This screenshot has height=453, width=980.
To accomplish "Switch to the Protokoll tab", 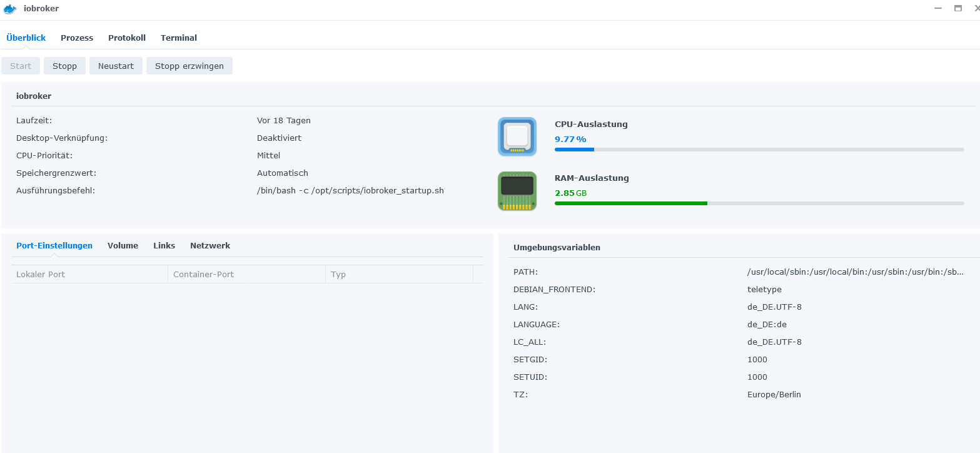I will point(127,38).
